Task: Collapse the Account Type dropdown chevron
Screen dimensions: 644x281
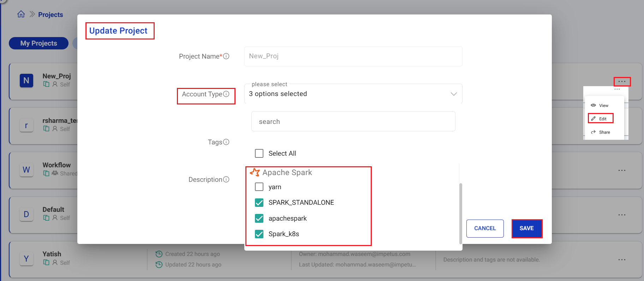Action: 454,94
